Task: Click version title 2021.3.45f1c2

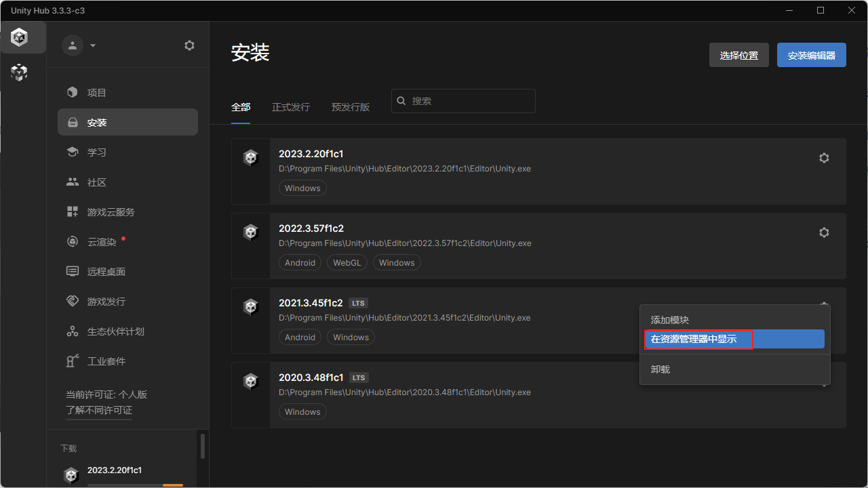Action: (x=311, y=303)
